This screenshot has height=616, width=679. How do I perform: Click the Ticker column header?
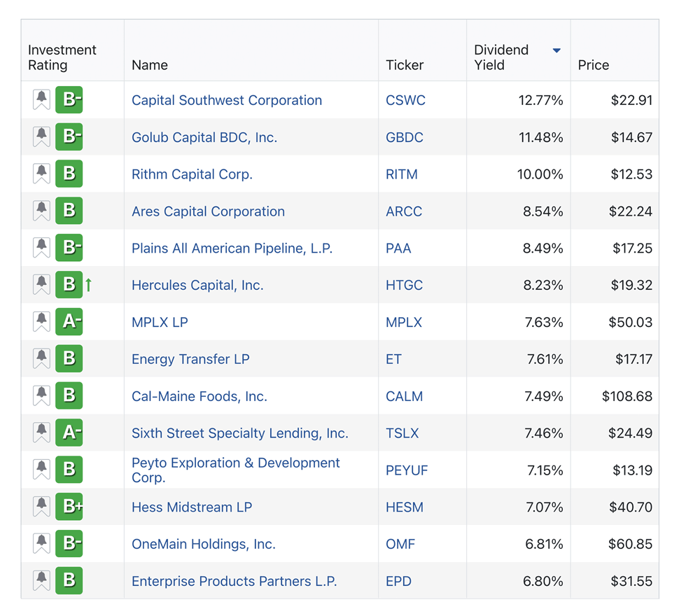coord(405,65)
